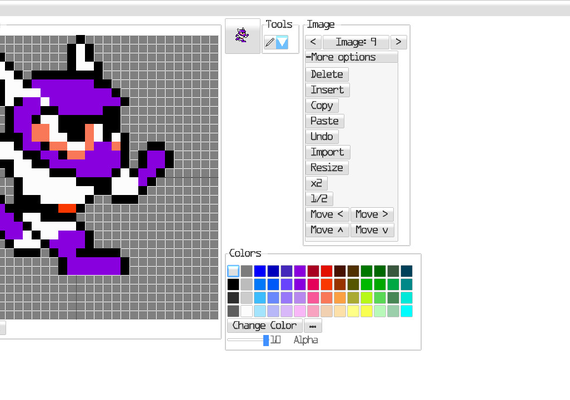Go to the previous image
570x400 pixels.
313,42
